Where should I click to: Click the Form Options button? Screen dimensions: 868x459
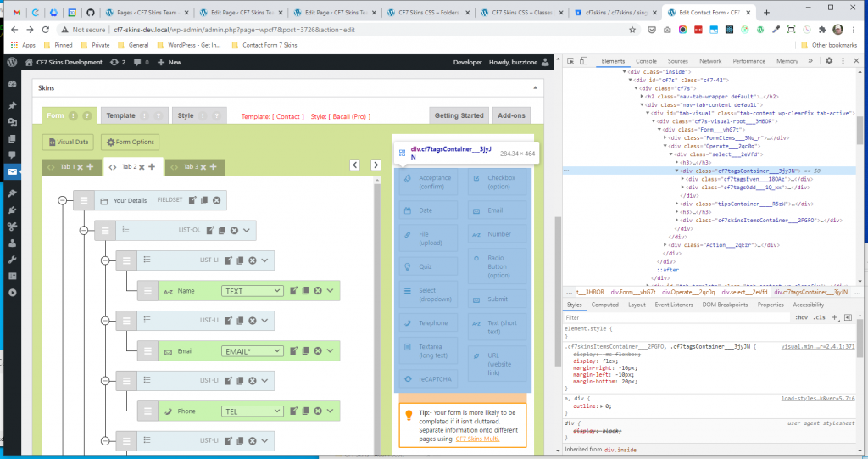(x=130, y=143)
